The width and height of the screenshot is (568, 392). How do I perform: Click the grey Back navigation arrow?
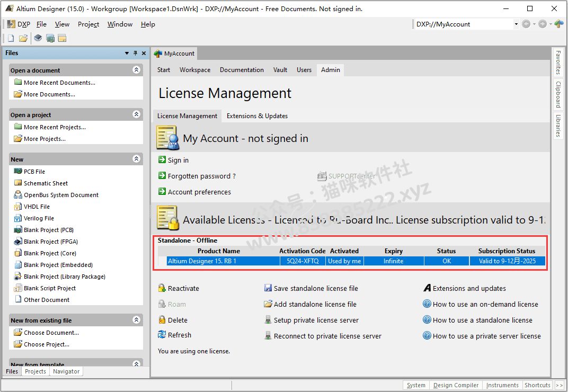pyautogui.click(x=526, y=24)
